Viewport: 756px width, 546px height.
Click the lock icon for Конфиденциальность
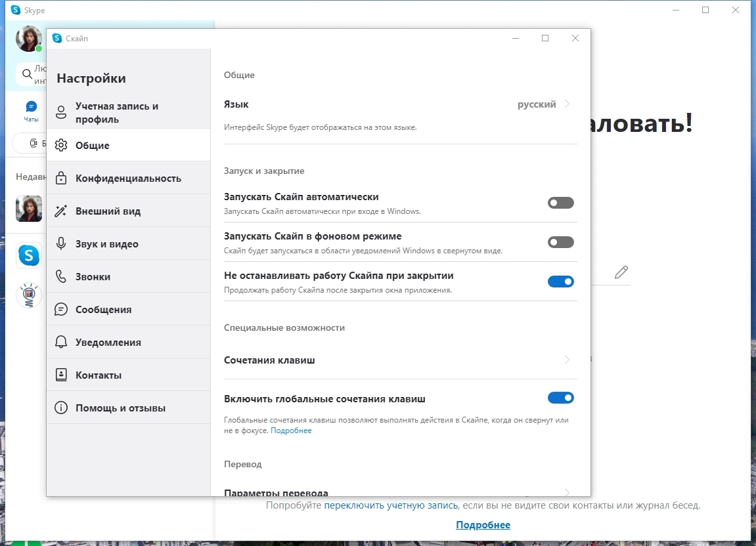coord(60,178)
